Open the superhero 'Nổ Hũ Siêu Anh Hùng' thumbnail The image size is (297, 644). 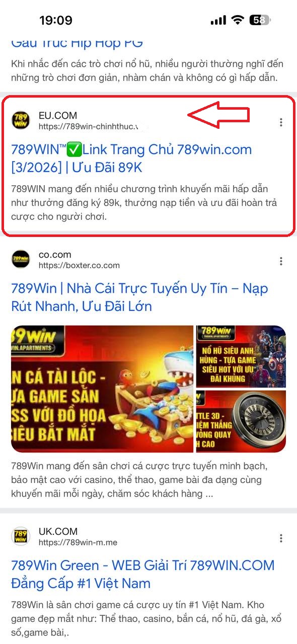[x=241, y=356]
